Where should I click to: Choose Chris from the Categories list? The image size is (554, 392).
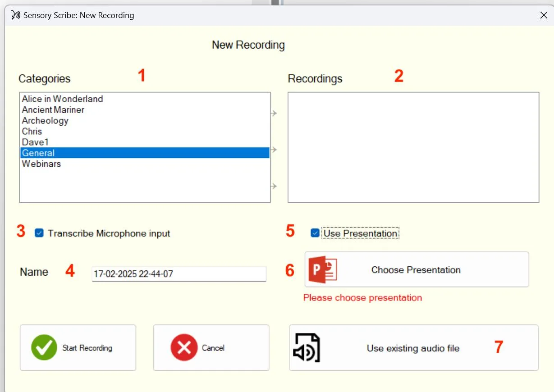click(x=31, y=131)
